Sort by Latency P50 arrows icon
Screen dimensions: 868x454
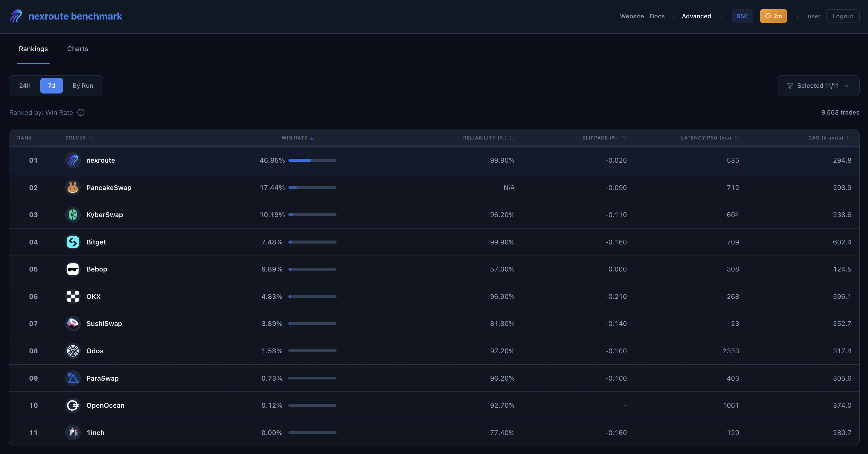[736, 138]
